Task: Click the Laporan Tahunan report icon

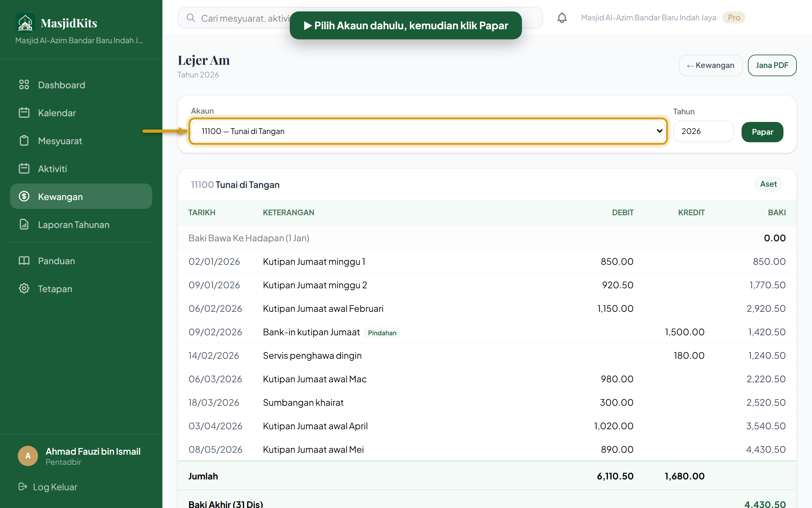Action: (x=24, y=224)
